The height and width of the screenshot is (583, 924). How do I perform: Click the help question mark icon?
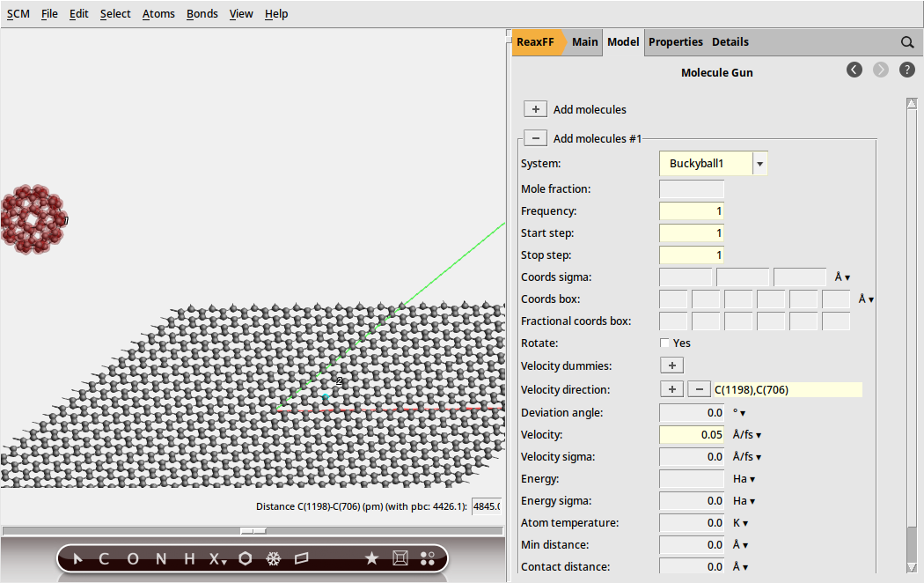[907, 70]
